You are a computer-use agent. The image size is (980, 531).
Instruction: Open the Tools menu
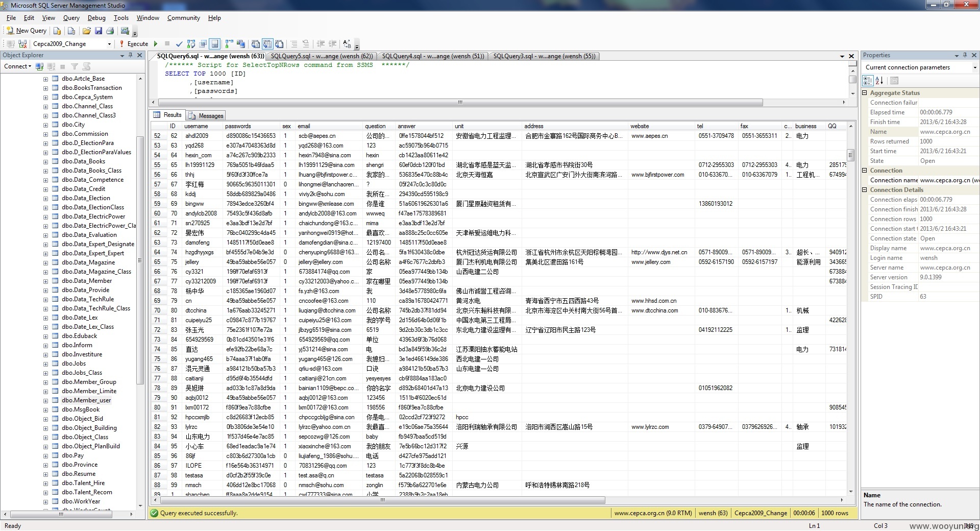point(121,18)
